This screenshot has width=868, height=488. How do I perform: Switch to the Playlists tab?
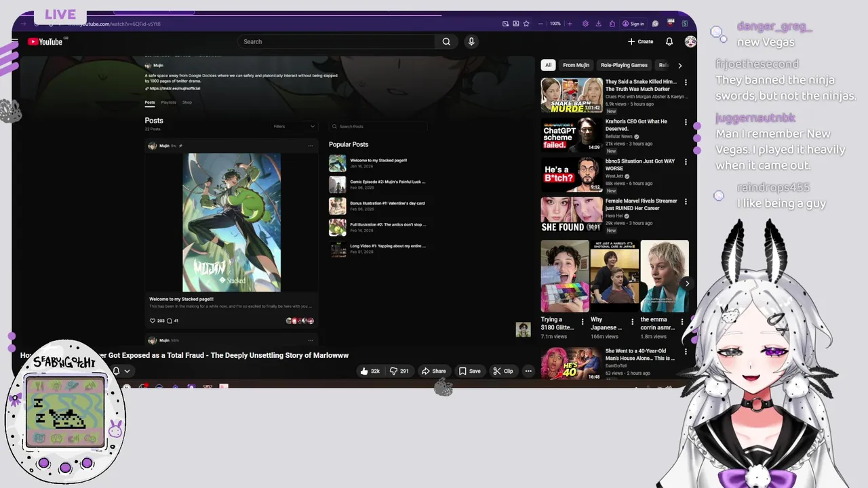point(169,102)
